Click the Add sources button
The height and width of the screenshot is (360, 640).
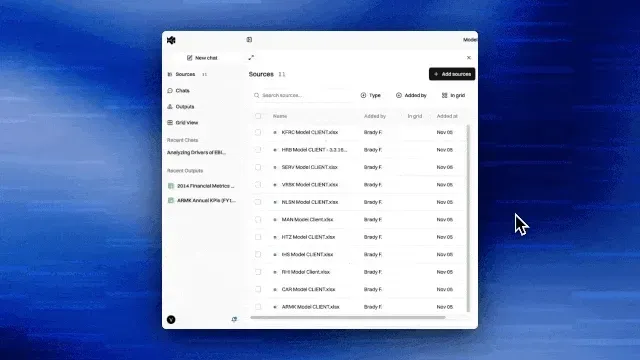click(x=452, y=74)
